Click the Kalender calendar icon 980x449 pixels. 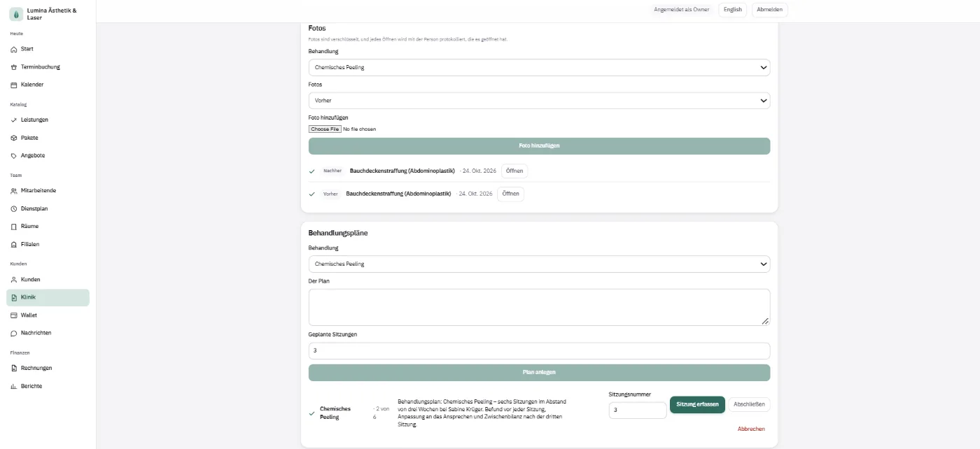(14, 85)
